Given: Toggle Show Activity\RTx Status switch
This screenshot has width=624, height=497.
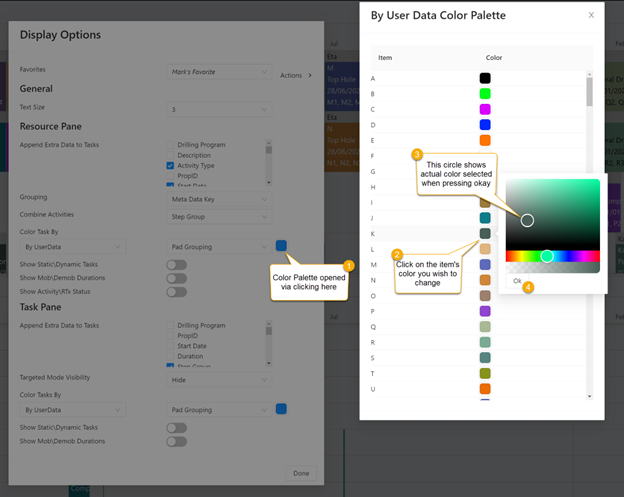Looking at the screenshot, I should pos(177,292).
